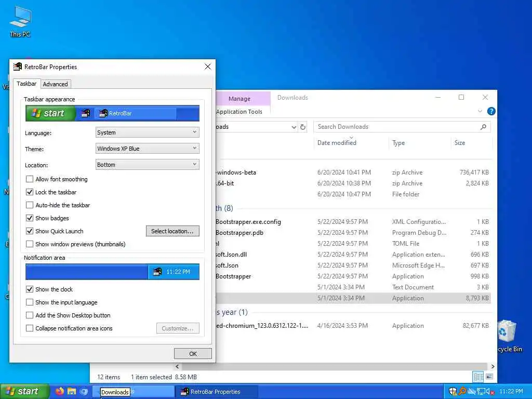Uncheck Show the clock
Viewport: 532px width, 399px height.
coord(30,289)
